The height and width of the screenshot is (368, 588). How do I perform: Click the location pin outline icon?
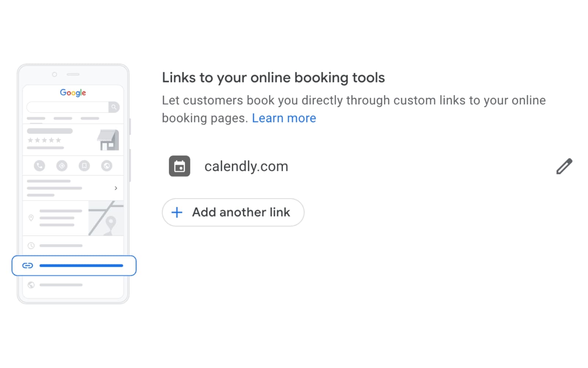tap(31, 218)
